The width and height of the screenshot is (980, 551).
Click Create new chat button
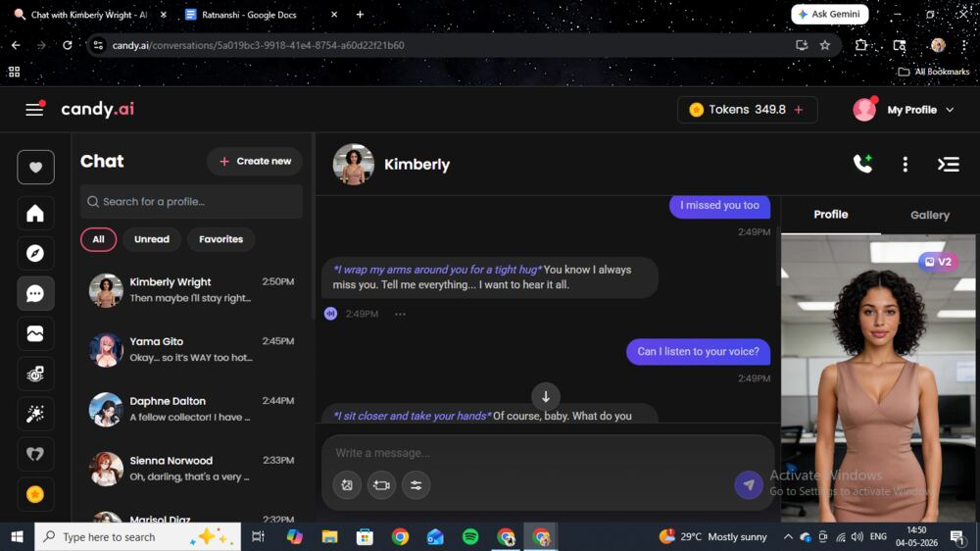(x=255, y=162)
